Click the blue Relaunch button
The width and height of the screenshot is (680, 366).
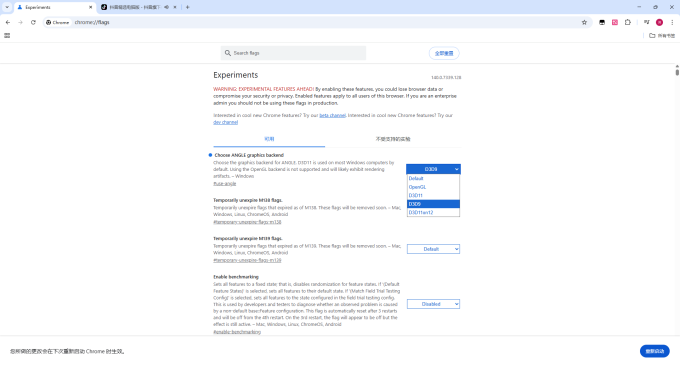[654, 351]
